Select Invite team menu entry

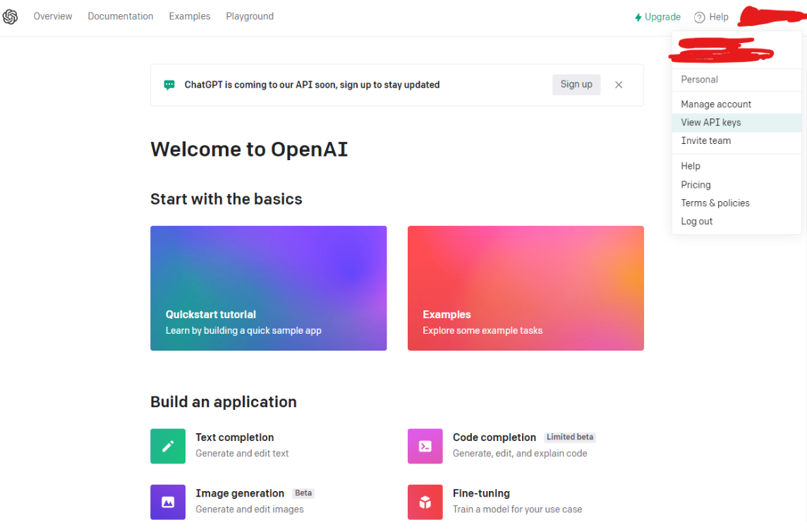click(x=736, y=140)
